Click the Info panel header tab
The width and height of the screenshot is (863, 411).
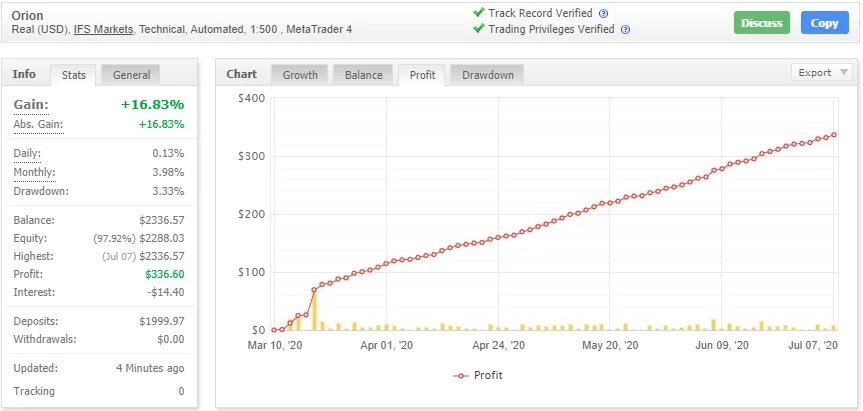24,74
